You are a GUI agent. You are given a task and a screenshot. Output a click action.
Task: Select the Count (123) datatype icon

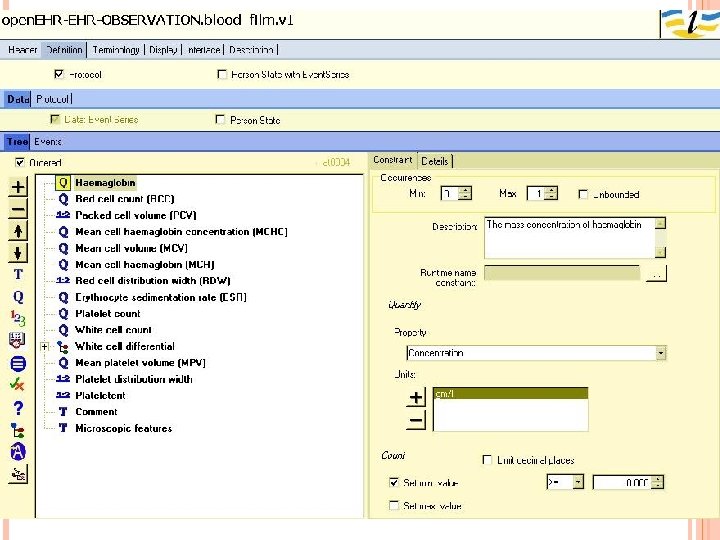click(x=18, y=318)
